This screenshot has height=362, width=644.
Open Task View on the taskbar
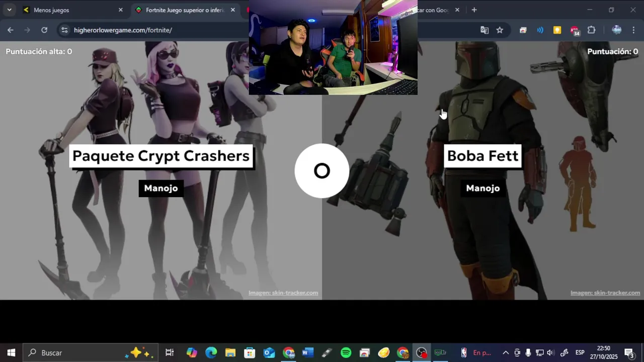170,353
